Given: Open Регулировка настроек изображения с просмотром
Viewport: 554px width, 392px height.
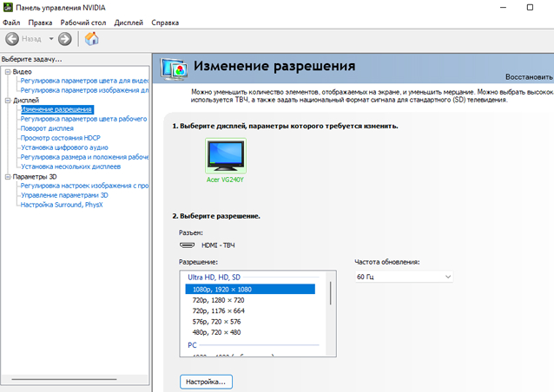Looking at the screenshot, I should tap(84, 186).
